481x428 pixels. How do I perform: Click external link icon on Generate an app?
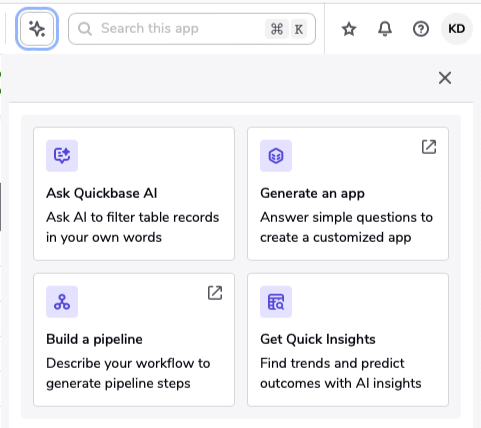click(x=429, y=147)
